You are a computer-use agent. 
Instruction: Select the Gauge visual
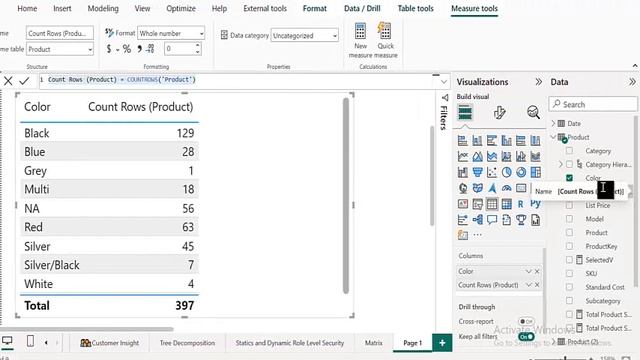pos(507,188)
